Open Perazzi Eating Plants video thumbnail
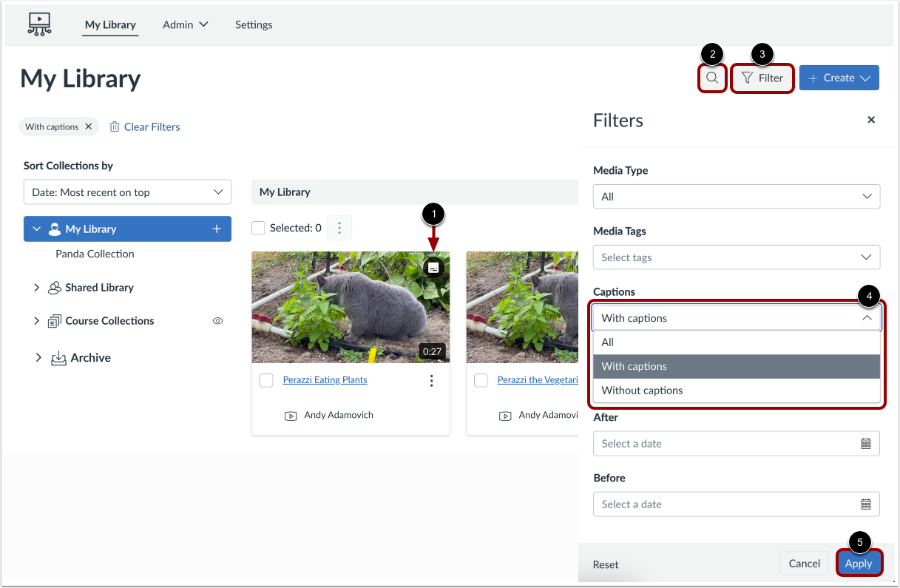900x588 pixels. click(351, 307)
